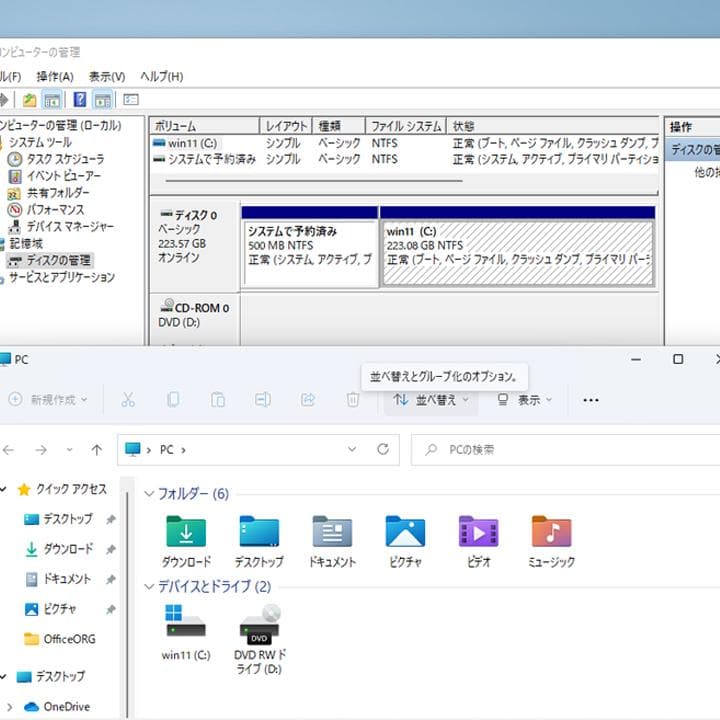The width and height of the screenshot is (720, 720).
Task: Open the 表示(V) menu in Computer Management
Action: (x=107, y=76)
